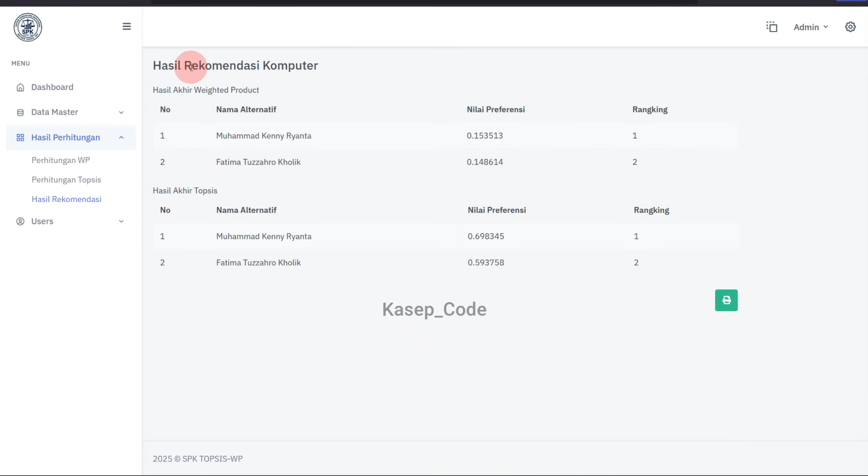The image size is (868, 476).
Task: Click the Hasil Perhitungan grid icon
Action: click(20, 138)
